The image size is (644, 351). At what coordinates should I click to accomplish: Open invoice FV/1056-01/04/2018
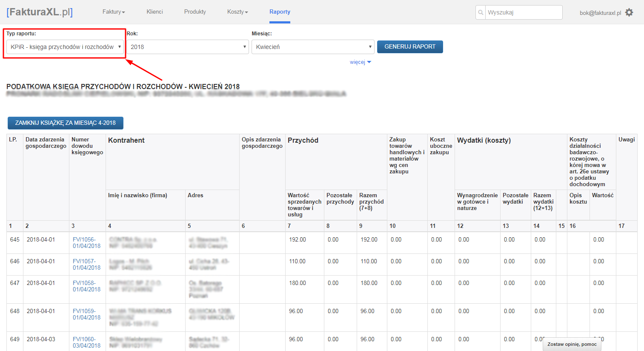pyautogui.click(x=86, y=243)
